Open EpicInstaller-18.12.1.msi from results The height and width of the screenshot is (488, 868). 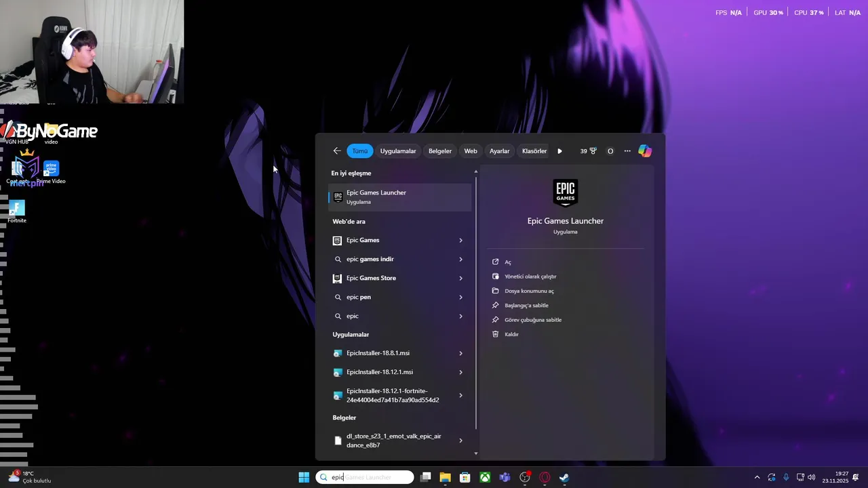tap(392, 372)
